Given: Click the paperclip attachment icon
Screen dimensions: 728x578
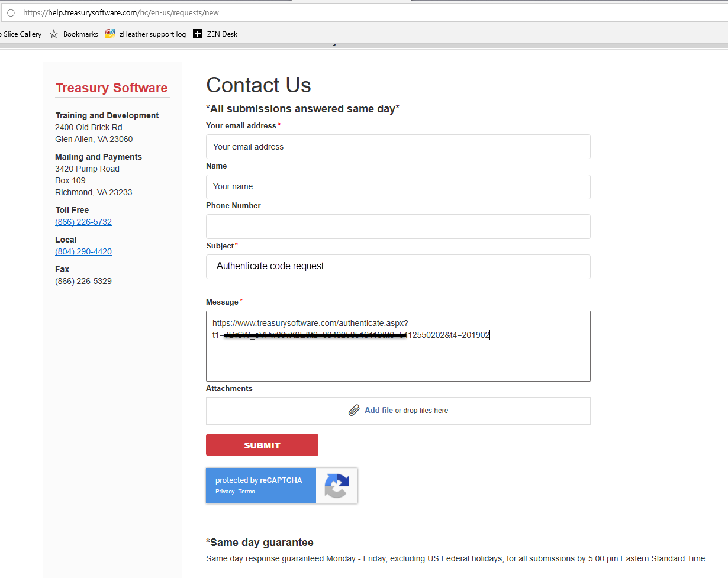Looking at the screenshot, I should pos(354,411).
